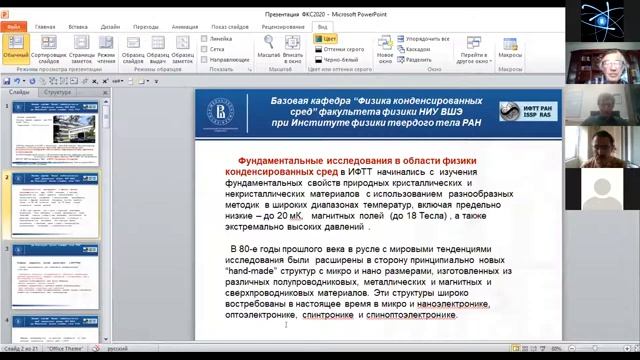Open Показ слайдов ribbon tab
640x360 pixels.
pyautogui.click(x=230, y=27)
